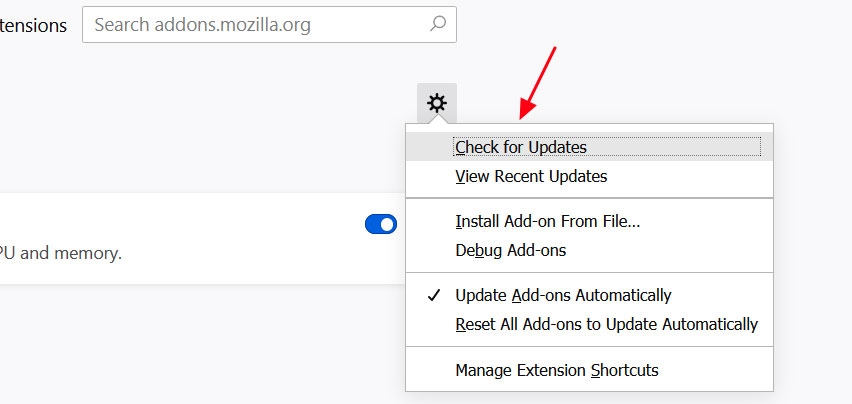Click the menu pointer below the gear button
Image resolution: width=852 pixels, height=404 pixels.
coord(437,118)
